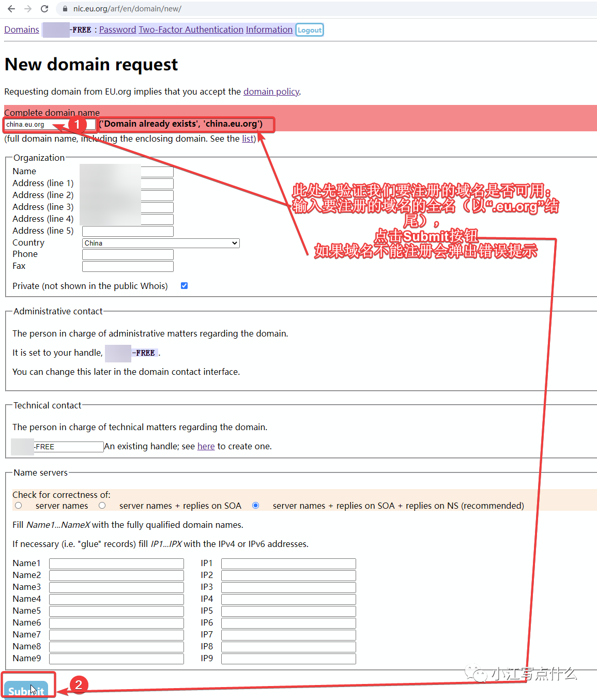Image resolution: width=597 pixels, height=700 pixels.
Task: Click the browser forward arrow
Action: click(28, 9)
